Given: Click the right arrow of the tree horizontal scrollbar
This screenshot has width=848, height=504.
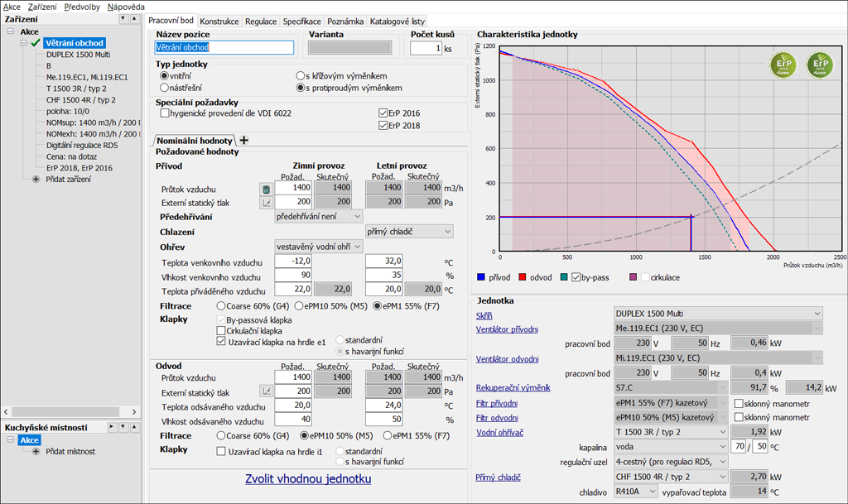Looking at the screenshot, I should point(134,411).
